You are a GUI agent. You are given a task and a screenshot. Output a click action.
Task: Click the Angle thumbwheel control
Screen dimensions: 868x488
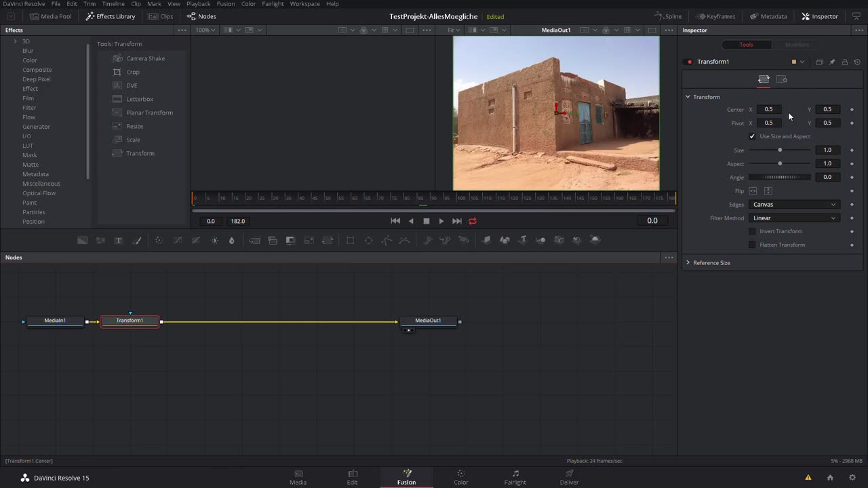tap(780, 177)
